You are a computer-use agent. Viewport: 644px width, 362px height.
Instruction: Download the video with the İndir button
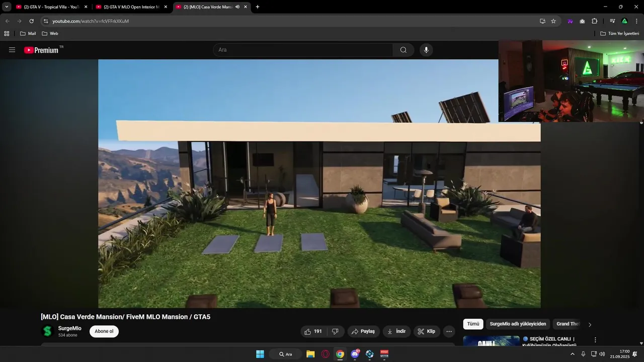[396, 331]
